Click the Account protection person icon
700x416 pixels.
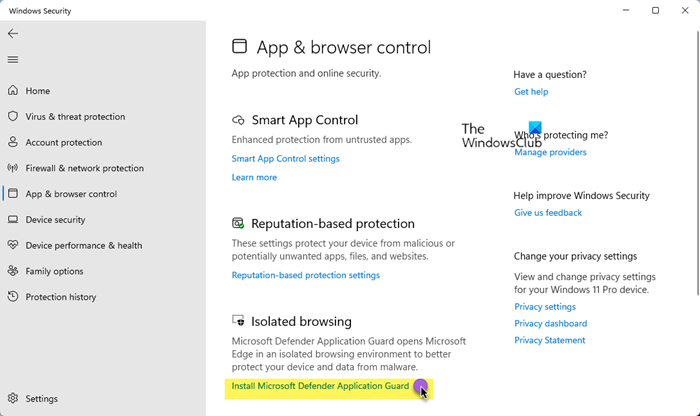point(13,143)
